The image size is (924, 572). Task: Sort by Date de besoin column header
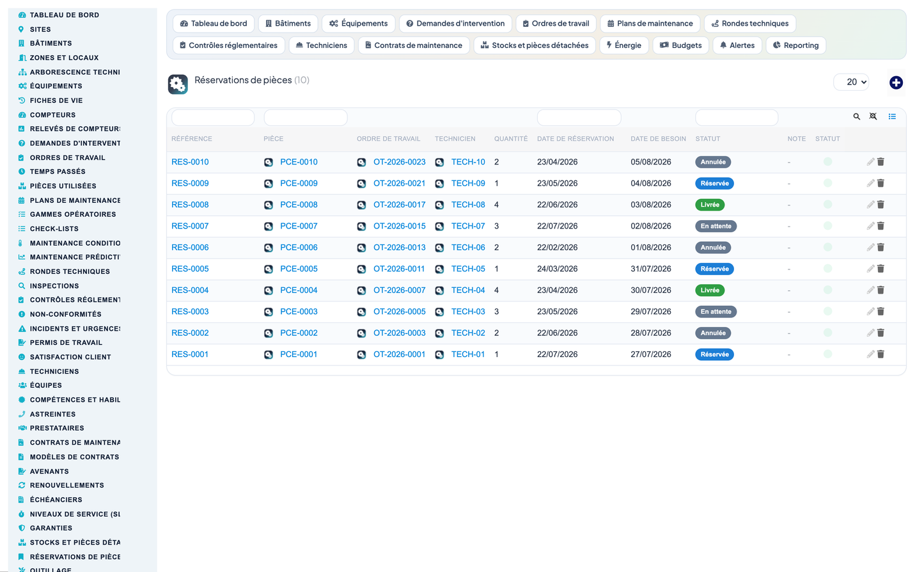coord(658,139)
